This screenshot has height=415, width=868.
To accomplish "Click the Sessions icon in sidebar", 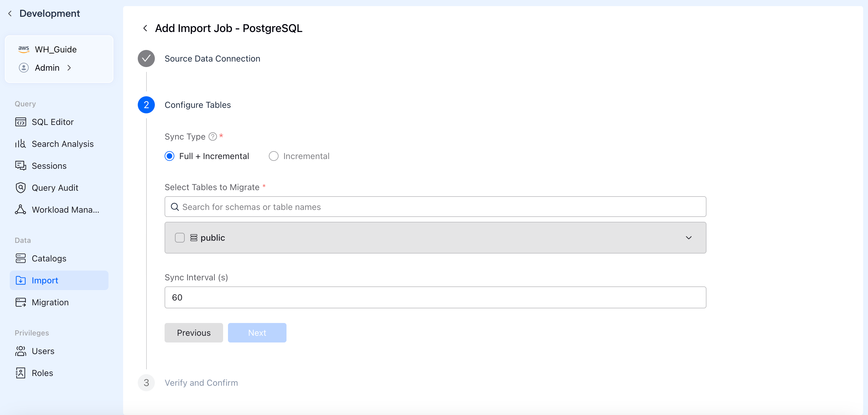I will point(20,166).
